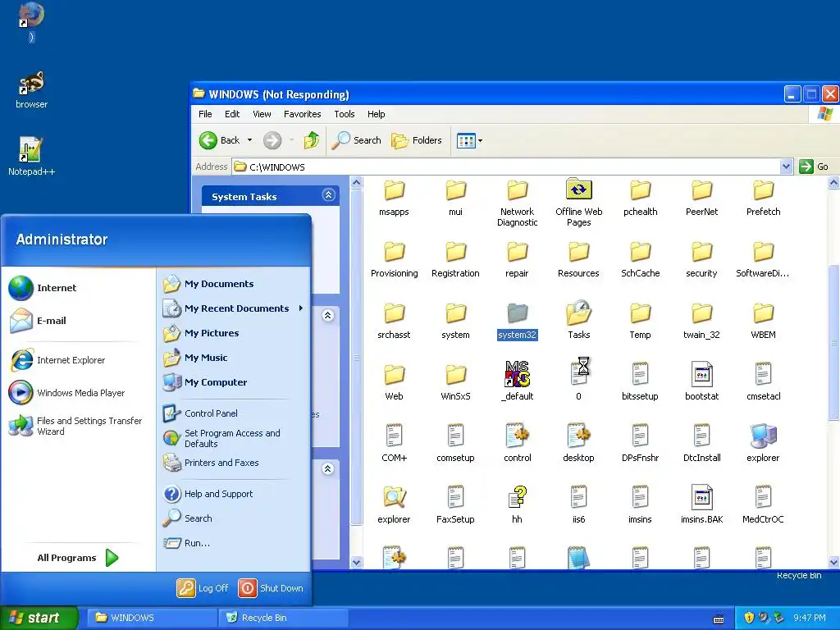Expand My Recent Documents submenu
The image size is (840, 630).
coord(234,308)
